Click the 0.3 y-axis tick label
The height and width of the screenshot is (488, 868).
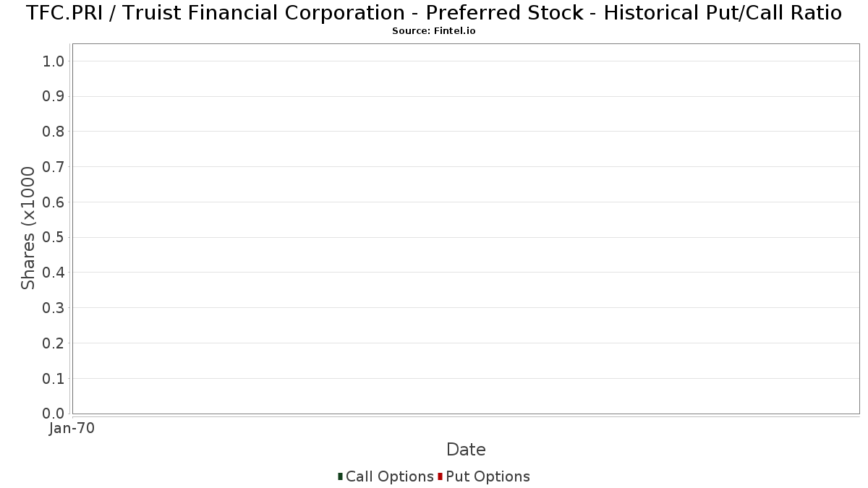pyautogui.click(x=54, y=308)
